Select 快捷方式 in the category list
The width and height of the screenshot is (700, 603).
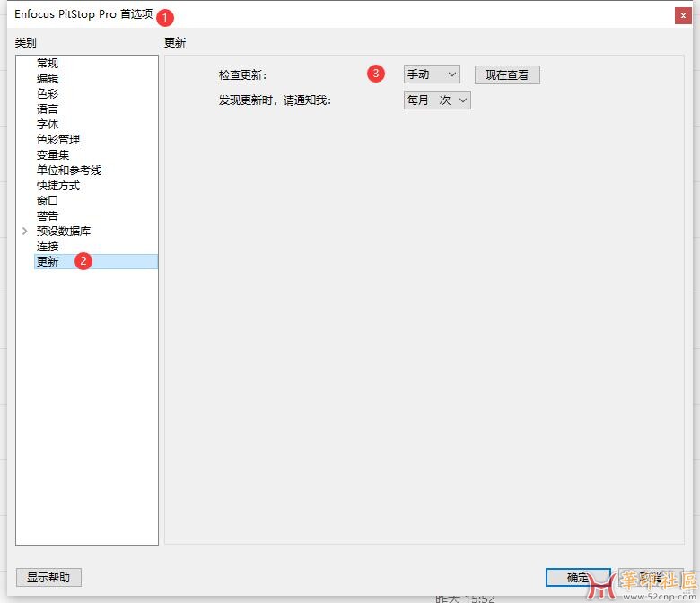(x=58, y=186)
